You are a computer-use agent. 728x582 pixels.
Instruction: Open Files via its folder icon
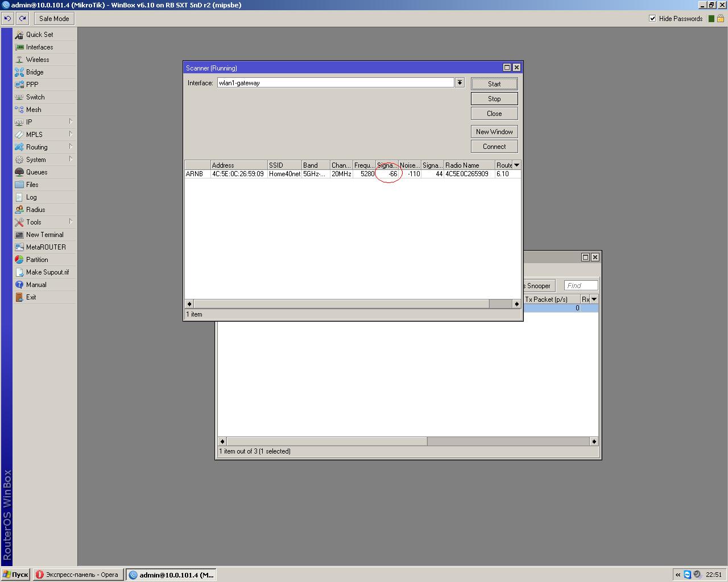pyautogui.click(x=19, y=185)
